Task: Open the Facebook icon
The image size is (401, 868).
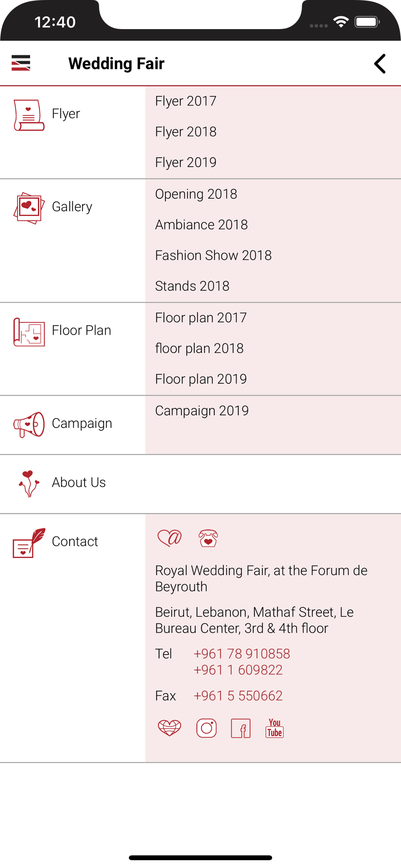Action: tap(241, 728)
